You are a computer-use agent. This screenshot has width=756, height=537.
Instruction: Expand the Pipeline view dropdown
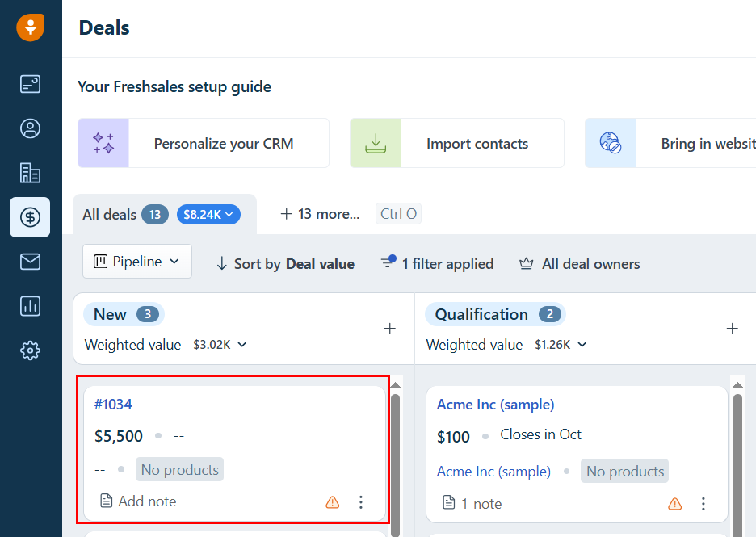pyautogui.click(x=137, y=262)
